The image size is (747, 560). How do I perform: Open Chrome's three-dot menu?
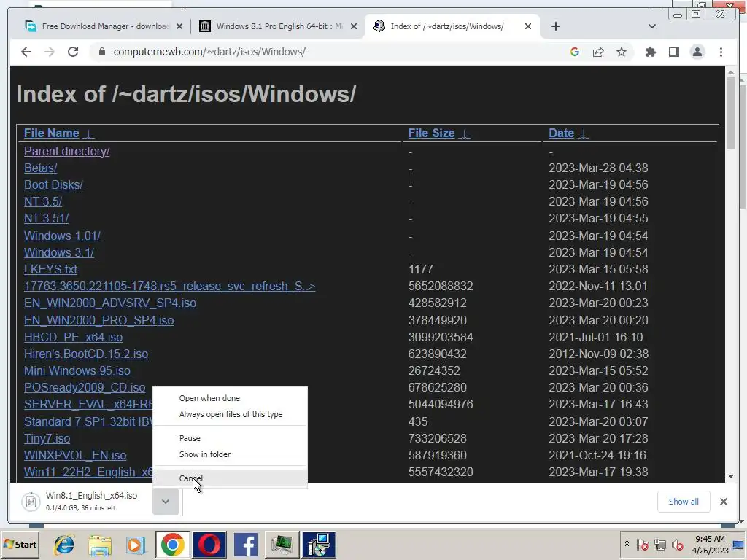[721, 52]
